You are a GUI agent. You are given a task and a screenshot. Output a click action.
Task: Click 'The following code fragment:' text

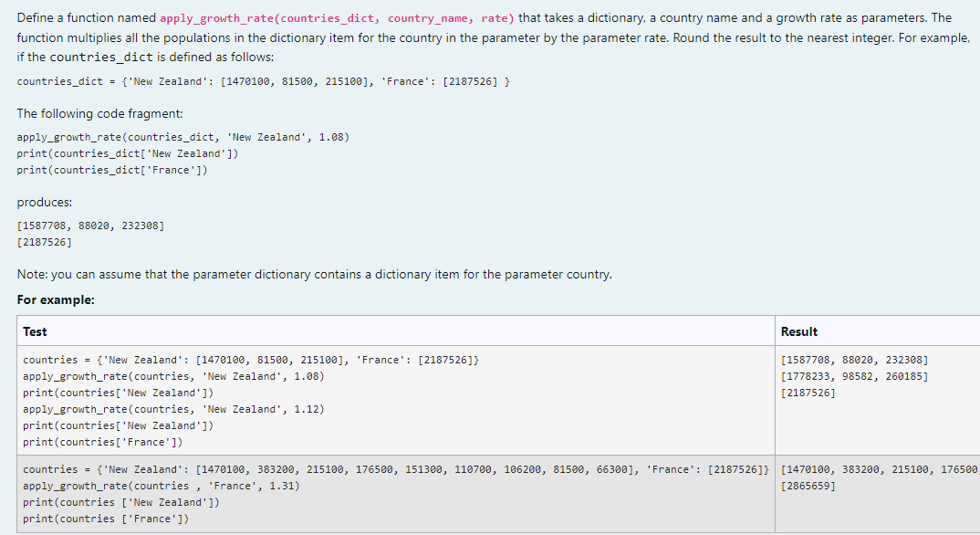click(x=100, y=113)
